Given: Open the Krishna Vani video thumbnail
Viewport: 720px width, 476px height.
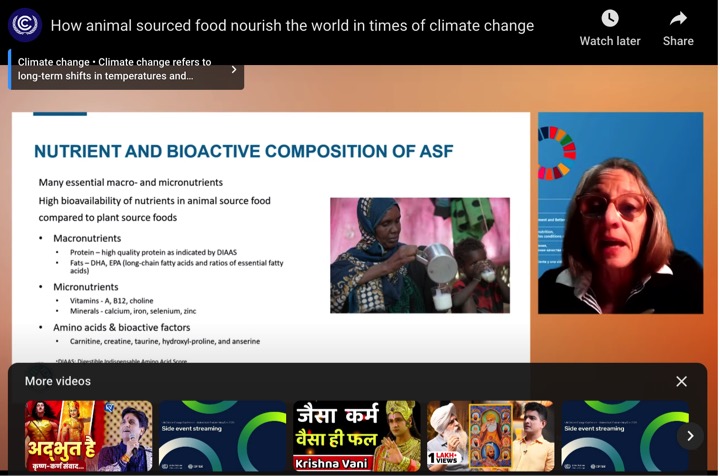Looking at the screenshot, I should tap(357, 436).
